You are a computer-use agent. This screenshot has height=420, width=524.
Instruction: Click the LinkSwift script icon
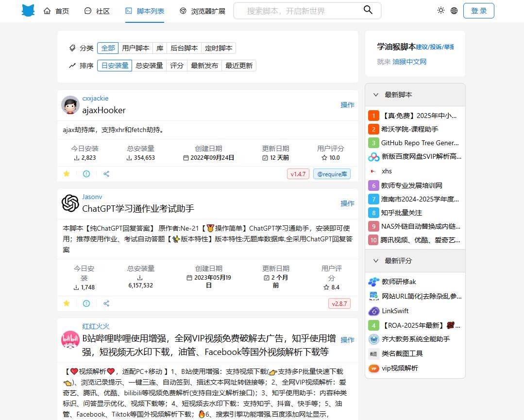coord(373,311)
